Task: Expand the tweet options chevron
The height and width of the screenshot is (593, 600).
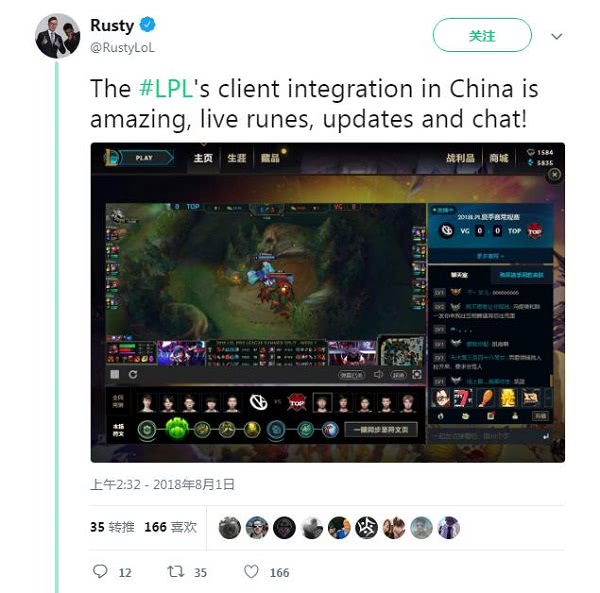Action: point(556,36)
